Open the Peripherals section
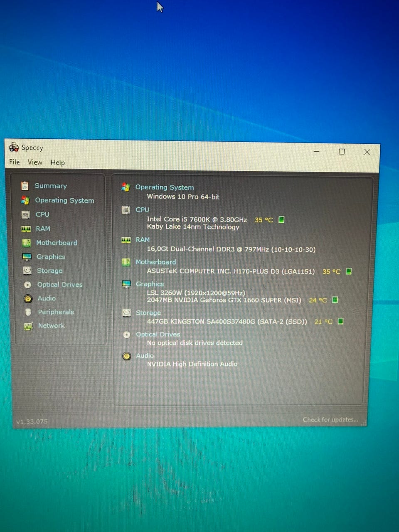This screenshot has height=532, width=399. pyautogui.click(x=56, y=312)
